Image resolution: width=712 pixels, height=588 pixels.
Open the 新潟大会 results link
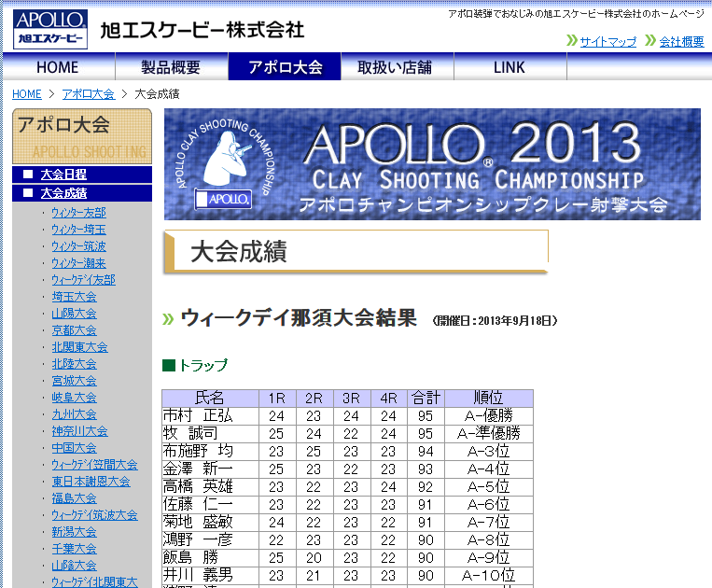tap(74, 532)
